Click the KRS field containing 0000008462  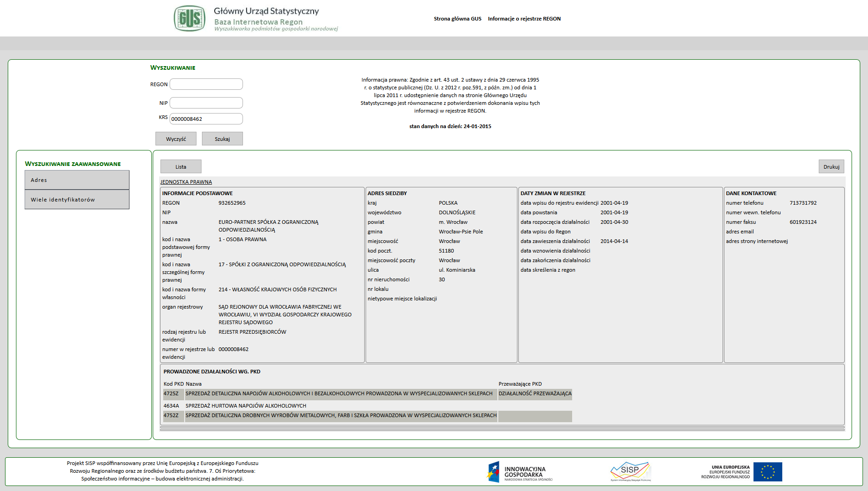206,119
